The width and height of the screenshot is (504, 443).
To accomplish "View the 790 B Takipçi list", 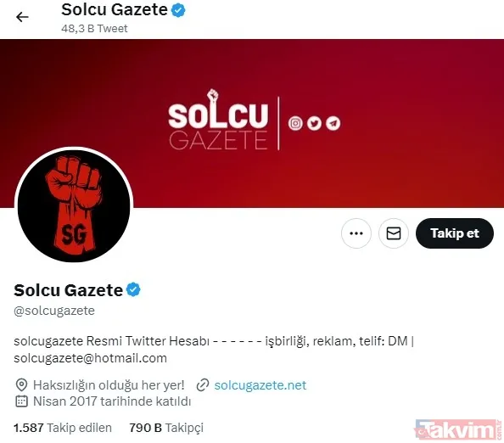I will point(166,428).
